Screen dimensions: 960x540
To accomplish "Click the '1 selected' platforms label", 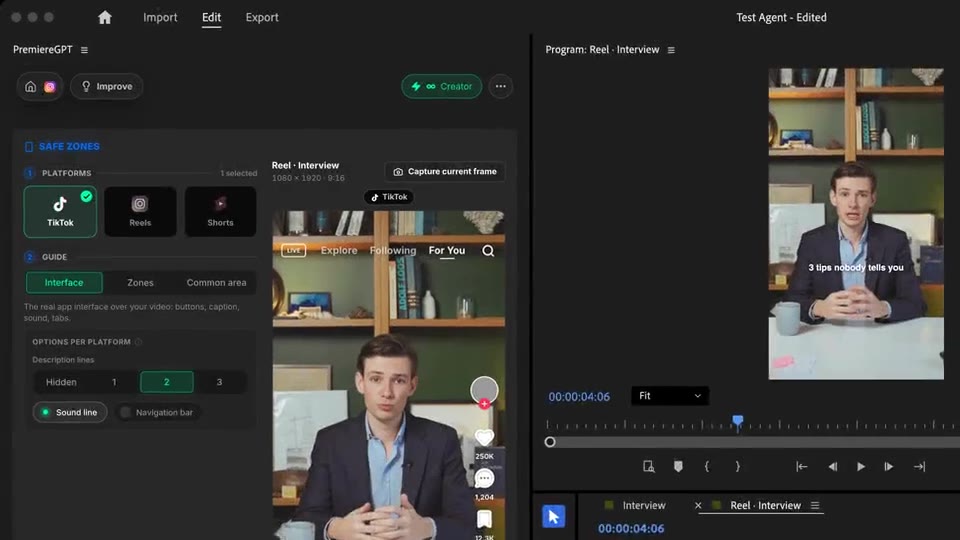I will tap(239, 173).
